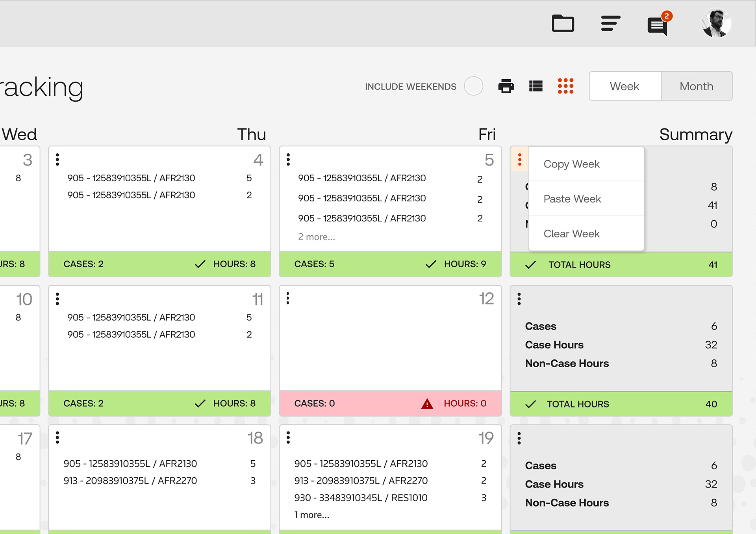Image resolution: width=756 pixels, height=534 pixels.
Task: Click the date number 12 on Friday
Action: pos(486,299)
